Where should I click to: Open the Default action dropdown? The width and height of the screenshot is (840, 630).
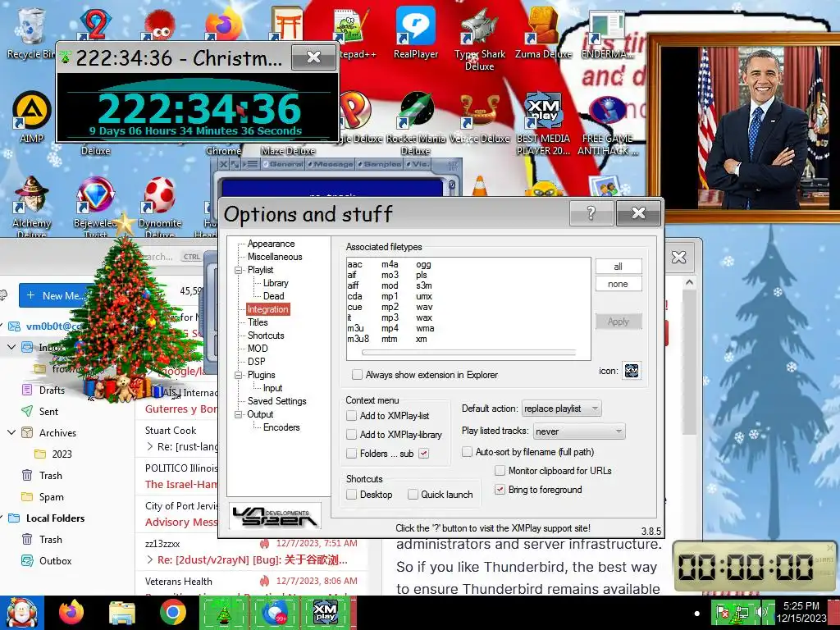(561, 409)
